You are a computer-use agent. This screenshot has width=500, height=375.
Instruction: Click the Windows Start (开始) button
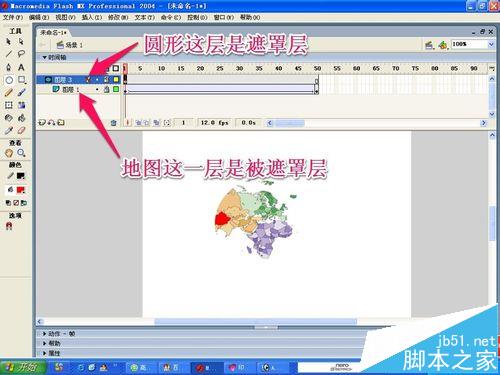pyautogui.click(x=23, y=367)
